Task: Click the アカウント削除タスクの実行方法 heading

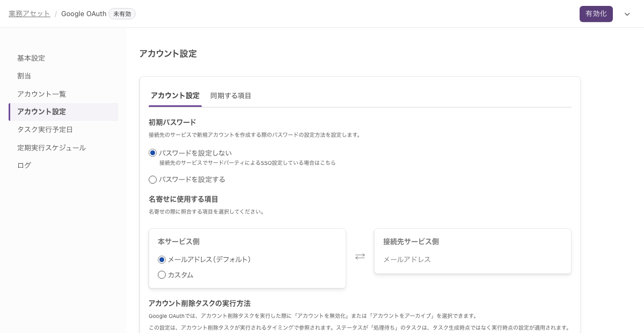Action: coord(200,303)
